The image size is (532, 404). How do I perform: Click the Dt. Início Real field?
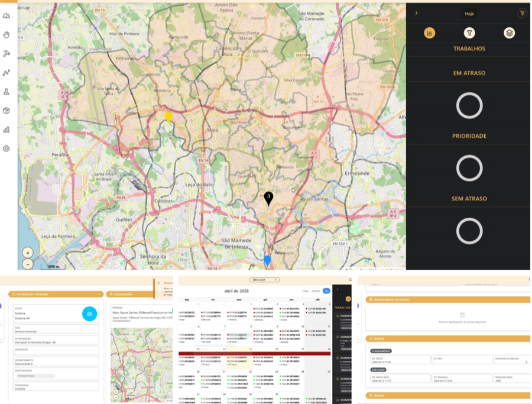pyautogui.click(x=400, y=379)
